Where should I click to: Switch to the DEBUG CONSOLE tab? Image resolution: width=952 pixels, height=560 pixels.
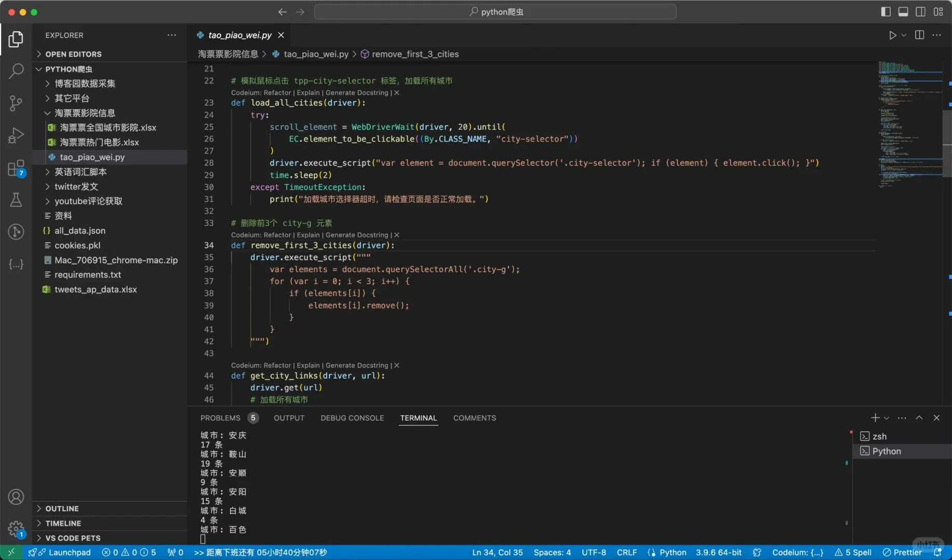(x=352, y=418)
